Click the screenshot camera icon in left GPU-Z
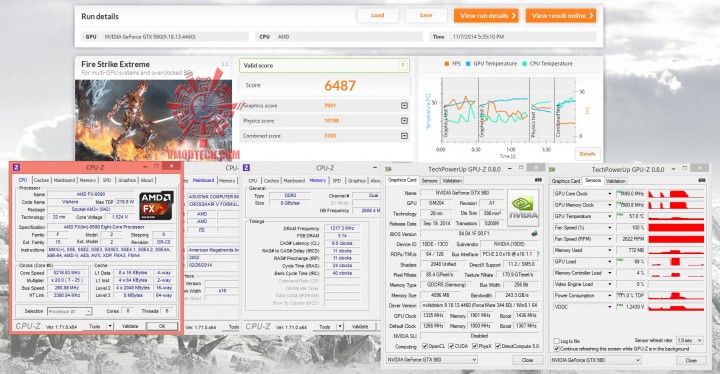Screen dimensions: 720x374 (x=538, y=180)
